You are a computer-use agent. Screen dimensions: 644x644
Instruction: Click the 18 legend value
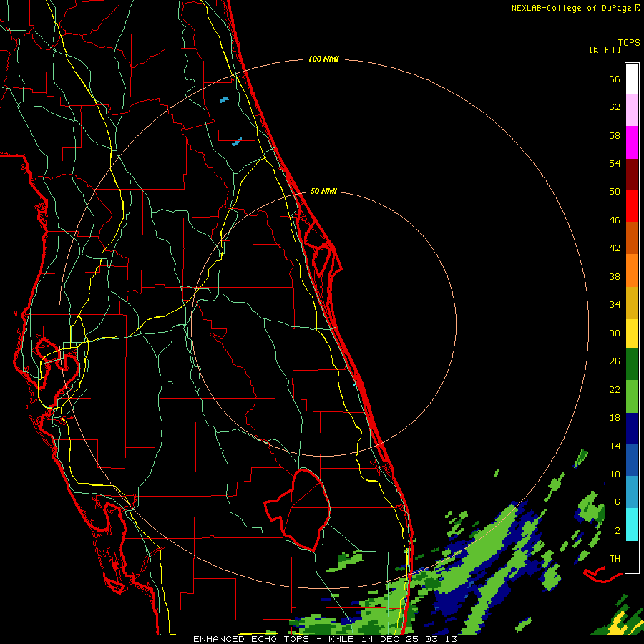pyautogui.click(x=615, y=418)
